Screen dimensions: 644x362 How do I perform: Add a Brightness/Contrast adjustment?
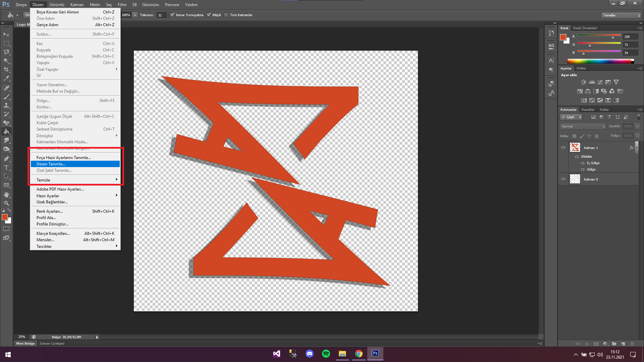(584, 82)
